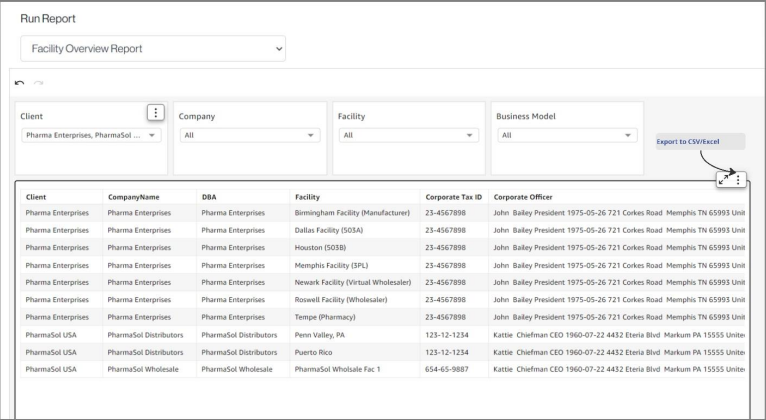Maximize the table with expand icon
Screen dimensions: 766x420
(723, 179)
